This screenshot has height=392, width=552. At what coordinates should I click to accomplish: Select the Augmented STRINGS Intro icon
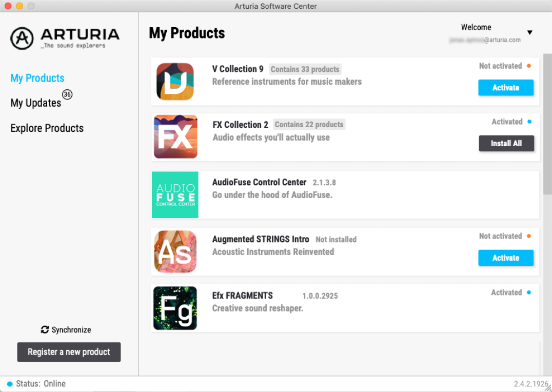tap(175, 251)
